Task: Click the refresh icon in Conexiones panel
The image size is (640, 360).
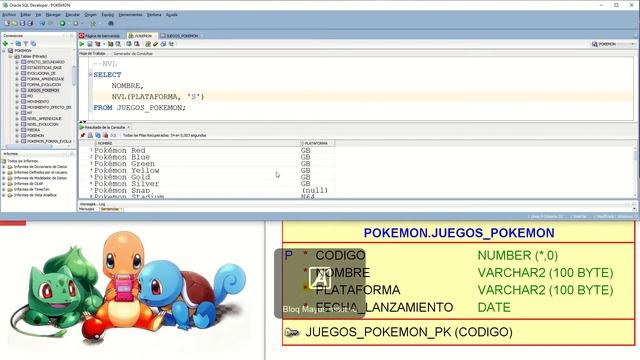Action: point(18,44)
